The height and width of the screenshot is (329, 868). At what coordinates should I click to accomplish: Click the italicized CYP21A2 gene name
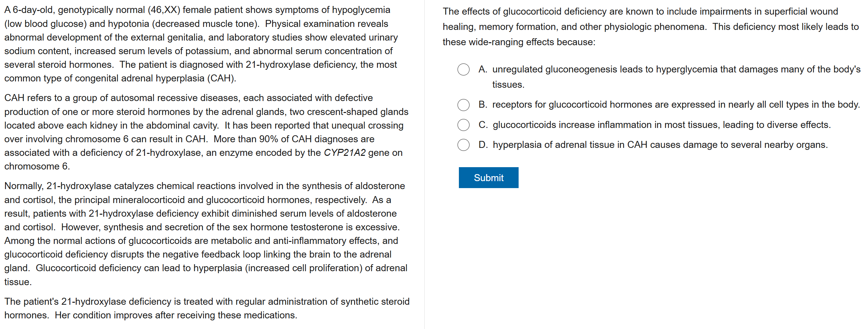[x=344, y=153]
